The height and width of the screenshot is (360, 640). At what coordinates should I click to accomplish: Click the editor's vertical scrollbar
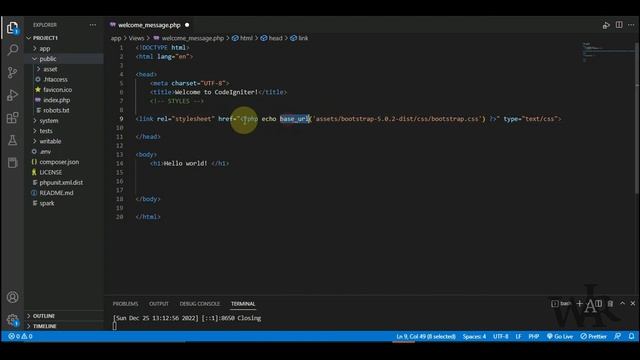pyautogui.click(x=637, y=118)
